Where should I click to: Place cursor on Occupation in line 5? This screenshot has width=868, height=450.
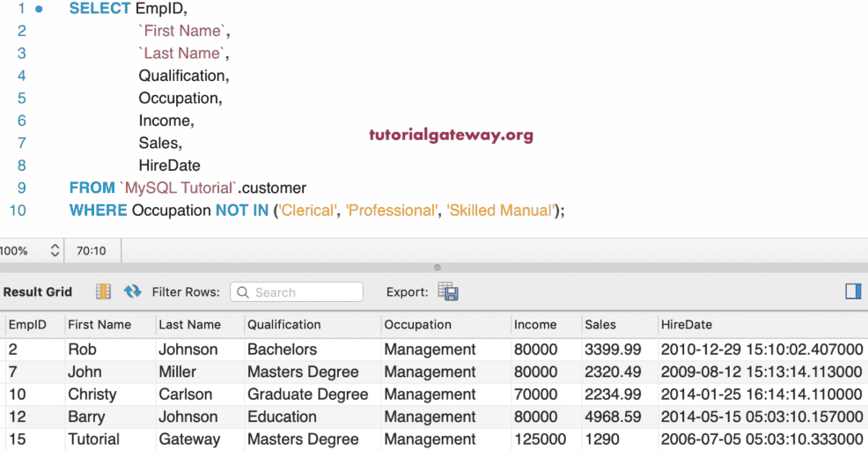(178, 99)
